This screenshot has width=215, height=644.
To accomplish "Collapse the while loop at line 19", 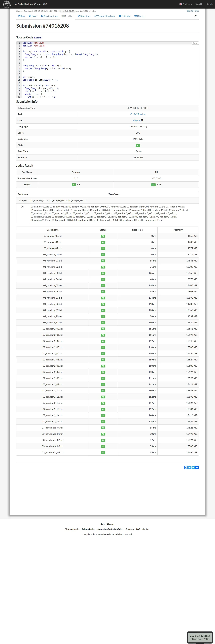I will [21, 94].
